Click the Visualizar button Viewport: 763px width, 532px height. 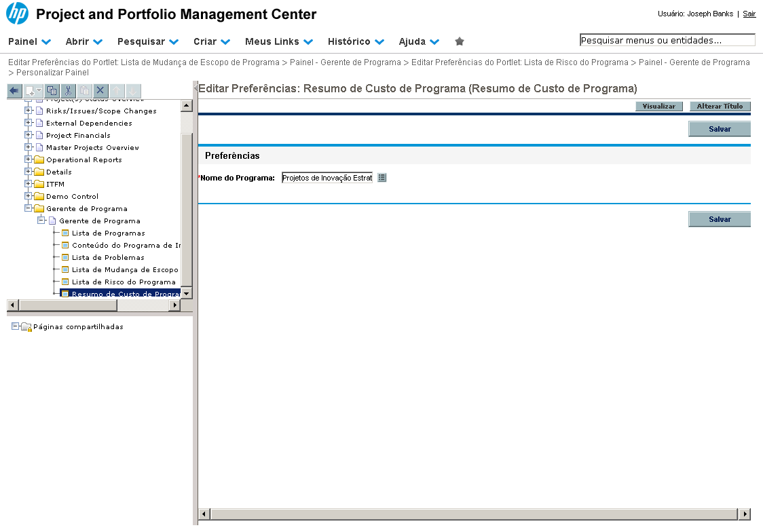[658, 107]
